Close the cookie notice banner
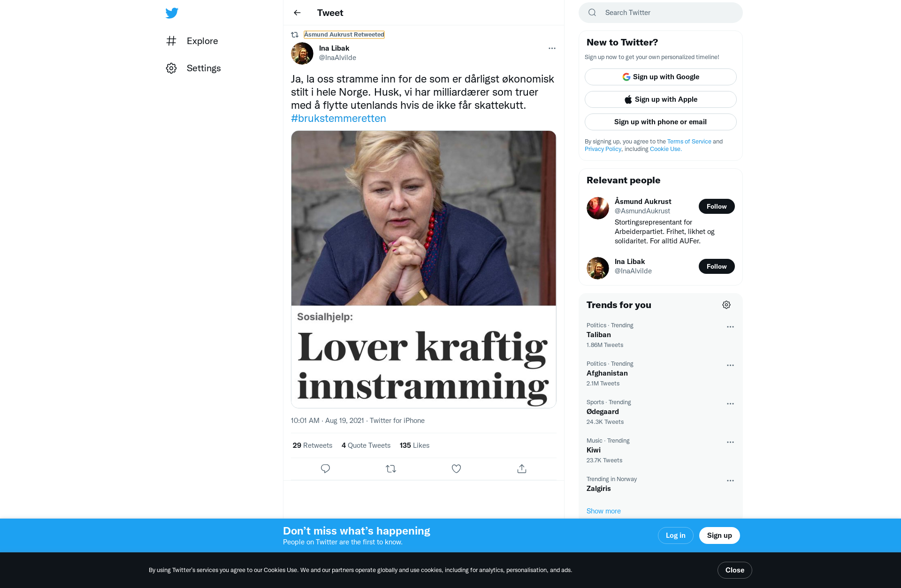 pos(734,570)
